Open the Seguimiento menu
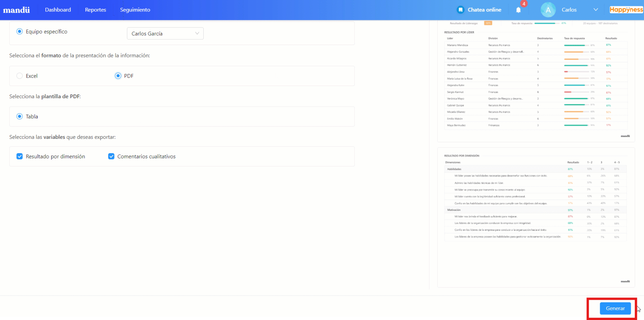The width and height of the screenshot is (644, 320). click(x=135, y=10)
